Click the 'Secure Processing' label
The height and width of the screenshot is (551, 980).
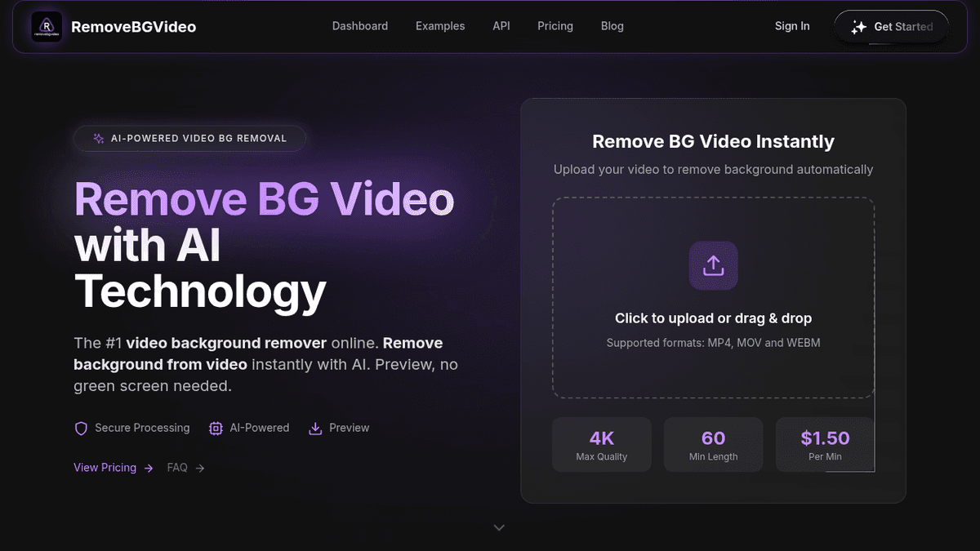142,428
